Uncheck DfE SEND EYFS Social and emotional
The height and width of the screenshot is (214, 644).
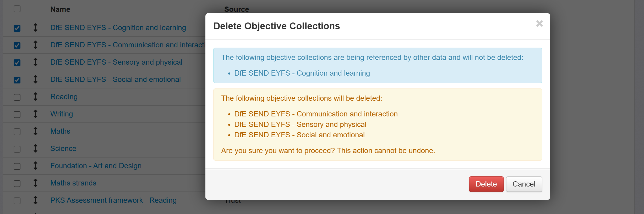click(x=17, y=80)
